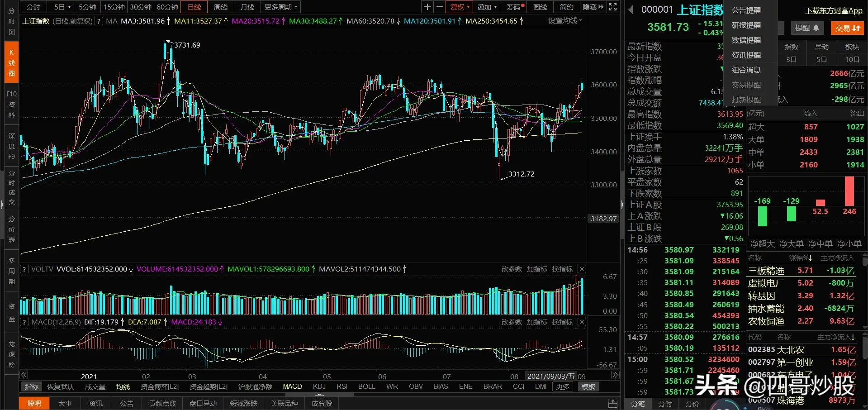This screenshot has height=410, width=868.
Task: Open the MACD help question-mark icon
Action: point(24,322)
